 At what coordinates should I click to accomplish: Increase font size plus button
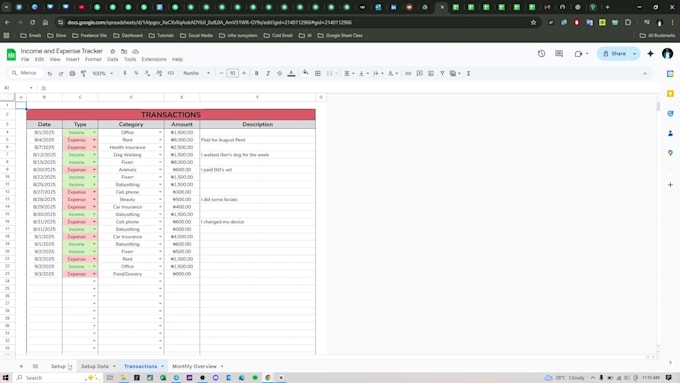pyautogui.click(x=244, y=73)
